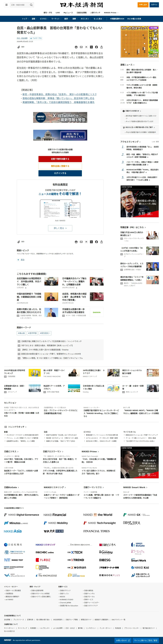Click the orange お申し込み button
Image resolution: width=163 pixels, height=644 pixels.
(143, 4)
